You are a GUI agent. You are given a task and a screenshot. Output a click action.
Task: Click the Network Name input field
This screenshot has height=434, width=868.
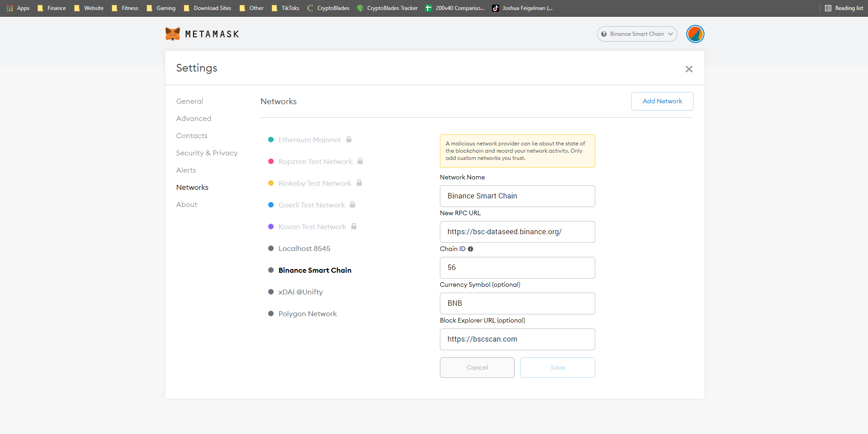[x=517, y=196]
